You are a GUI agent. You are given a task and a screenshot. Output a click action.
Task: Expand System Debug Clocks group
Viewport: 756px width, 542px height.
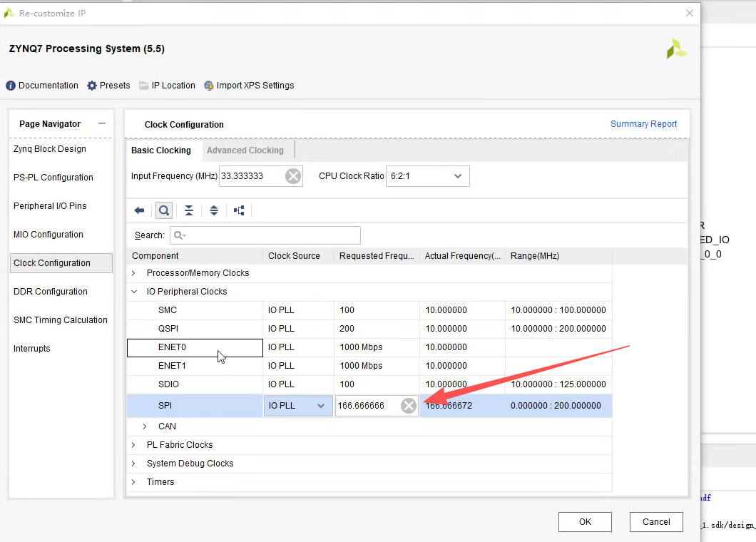(133, 464)
